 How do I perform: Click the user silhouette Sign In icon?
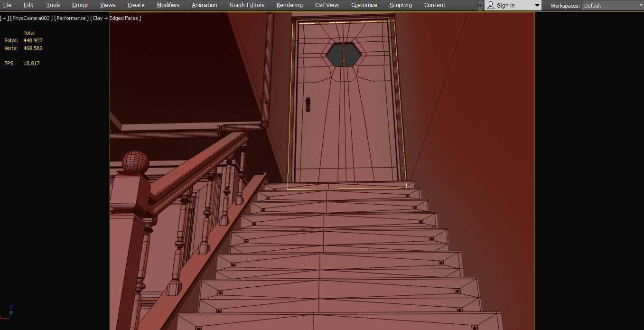tap(491, 5)
